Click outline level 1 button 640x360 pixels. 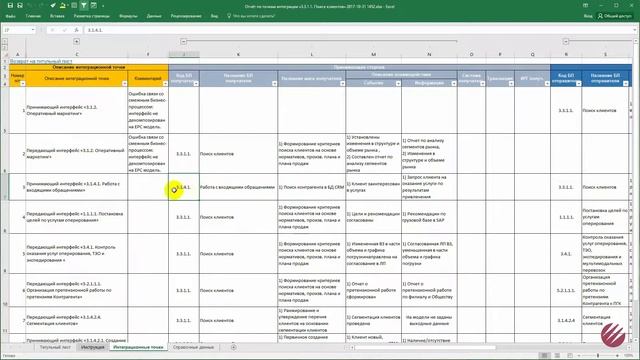pyautogui.click(x=4, y=41)
